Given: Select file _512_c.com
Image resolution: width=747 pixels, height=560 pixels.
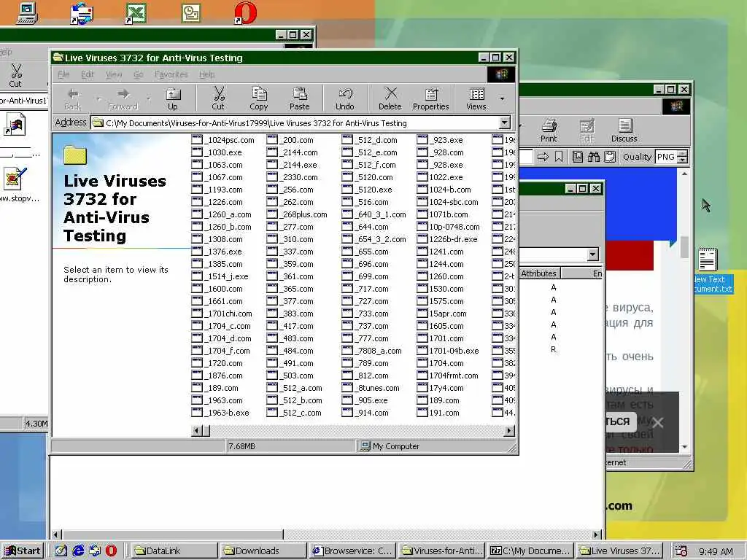Looking at the screenshot, I should [x=295, y=413].
